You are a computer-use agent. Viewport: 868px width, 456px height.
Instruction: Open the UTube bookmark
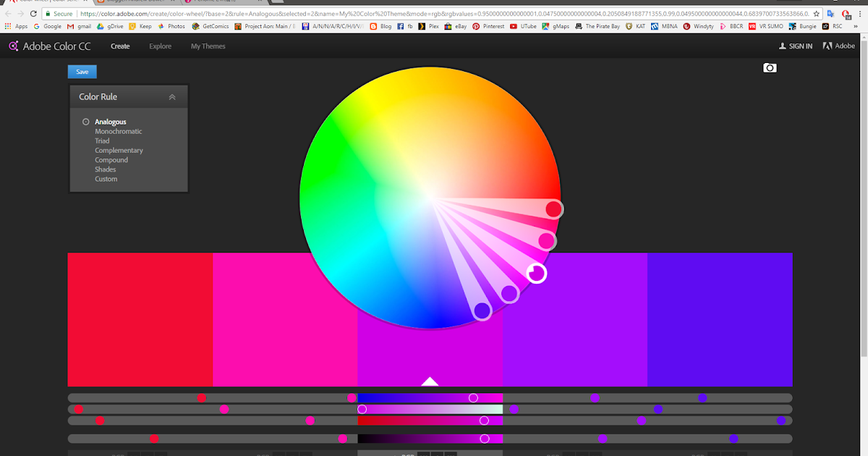pos(526,26)
